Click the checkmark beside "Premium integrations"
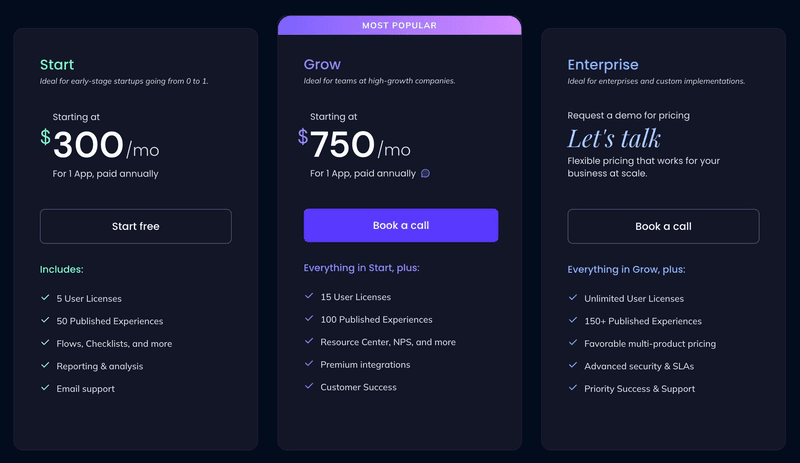 pyautogui.click(x=309, y=365)
